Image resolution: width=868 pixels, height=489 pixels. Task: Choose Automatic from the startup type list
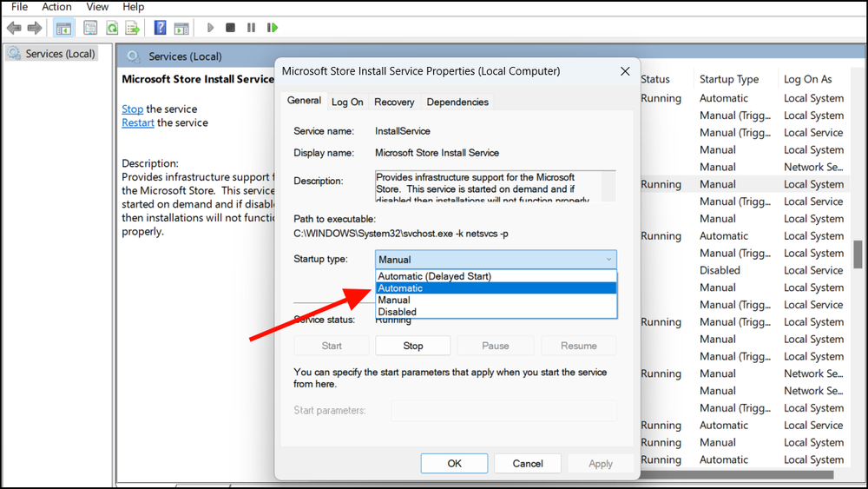[x=496, y=288]
